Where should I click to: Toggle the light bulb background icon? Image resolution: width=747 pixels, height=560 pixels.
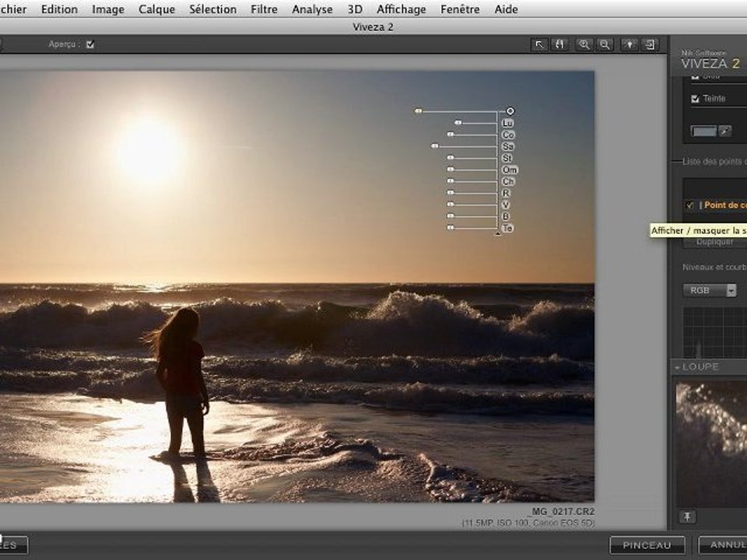click(x=630, y=45)
